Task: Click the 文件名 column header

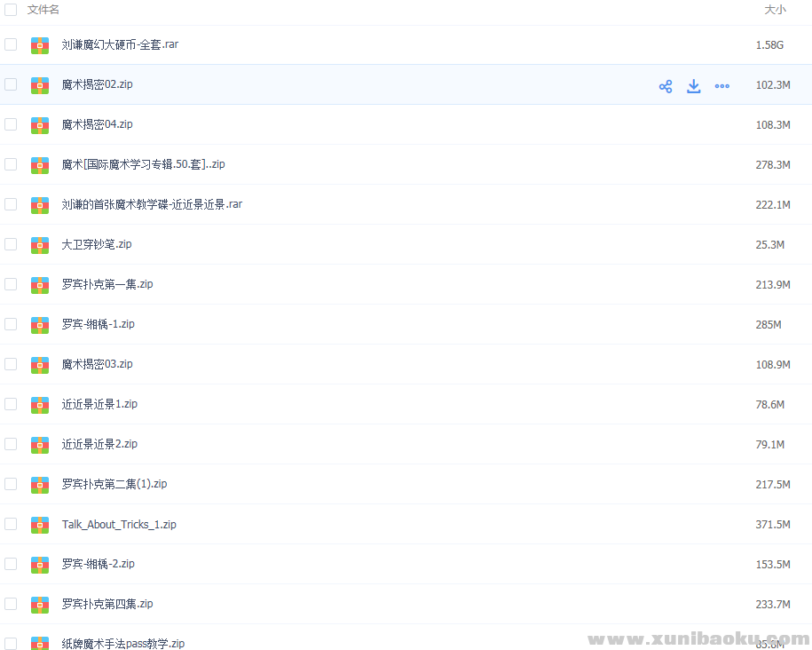Action: 42,9
